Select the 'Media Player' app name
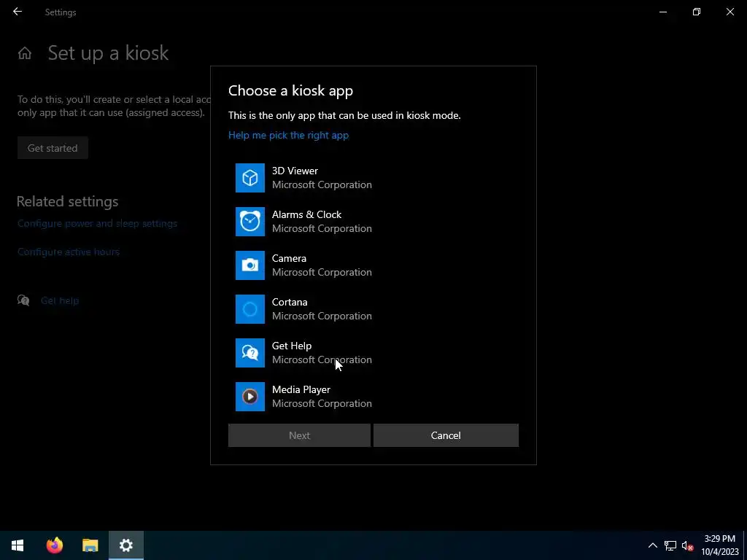This screenshot has width=747, height=560. (301, 390)
